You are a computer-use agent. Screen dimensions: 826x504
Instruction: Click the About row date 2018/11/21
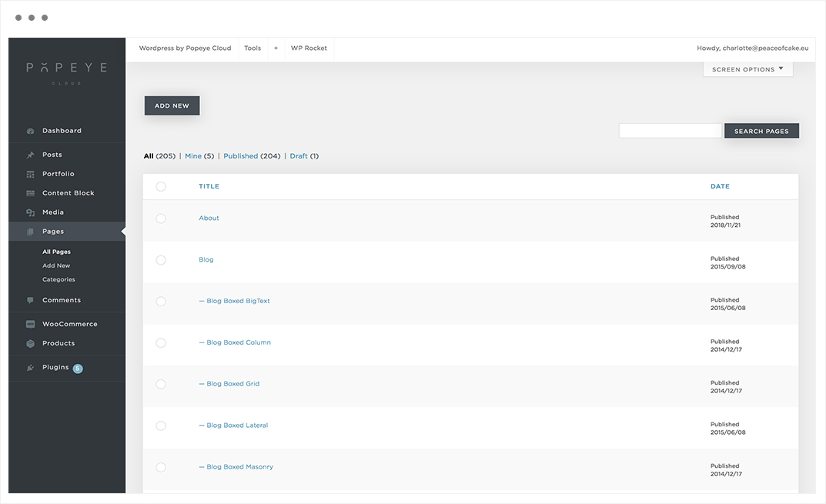click(725, 225)
